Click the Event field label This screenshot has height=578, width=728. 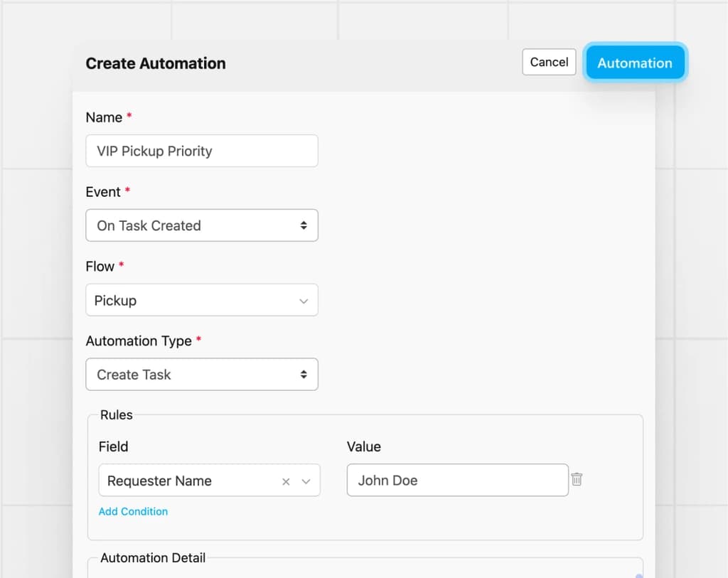click(103, 192)
